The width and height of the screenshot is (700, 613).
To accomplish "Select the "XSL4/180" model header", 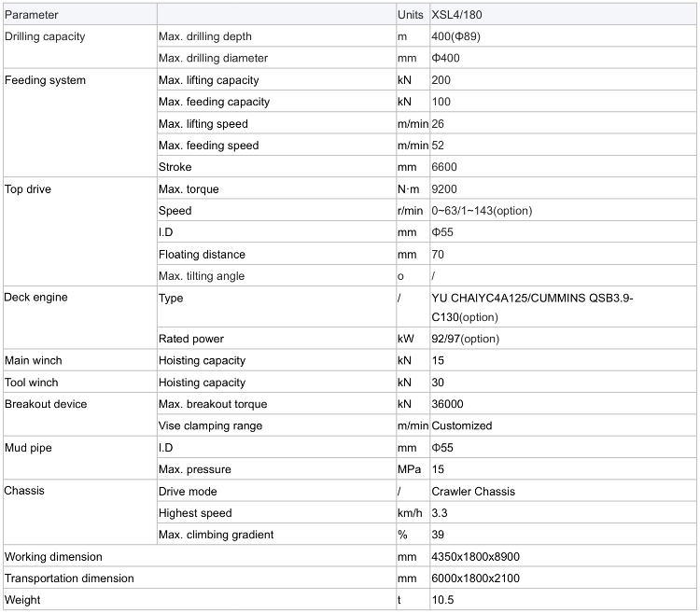I will pos(456,15).
